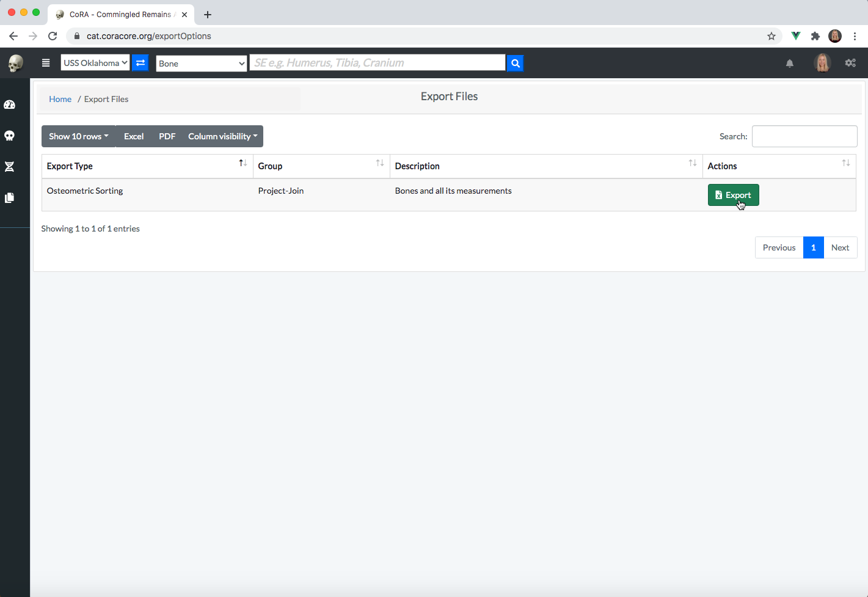Open the settings gears icon

tap(850, 62)
